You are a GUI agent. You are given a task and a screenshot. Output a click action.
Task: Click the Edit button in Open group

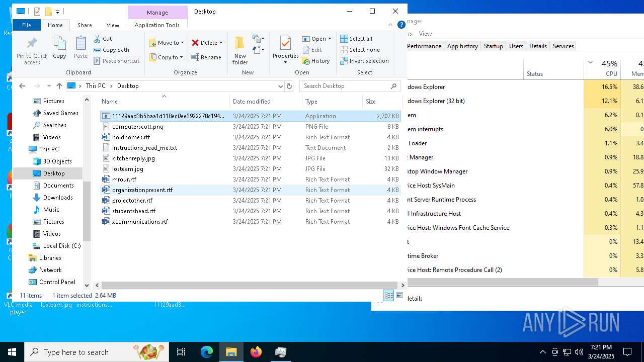[x=312, y=50]
